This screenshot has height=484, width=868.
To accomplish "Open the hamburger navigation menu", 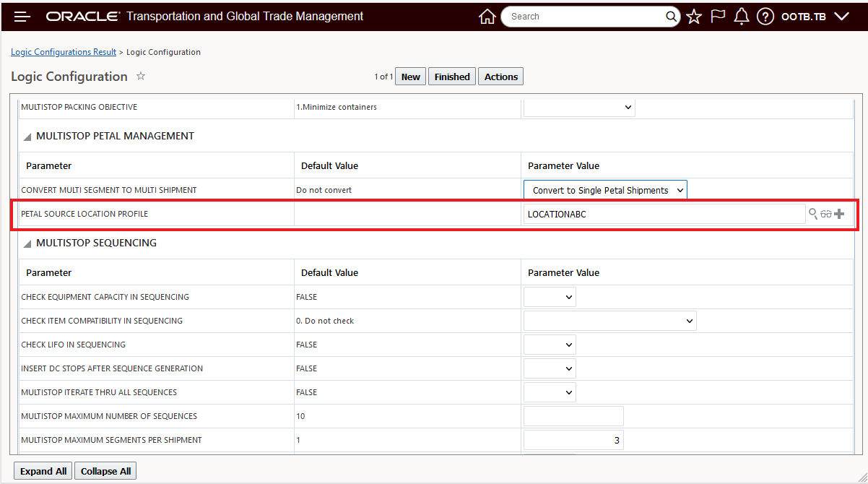I will 22,16.
